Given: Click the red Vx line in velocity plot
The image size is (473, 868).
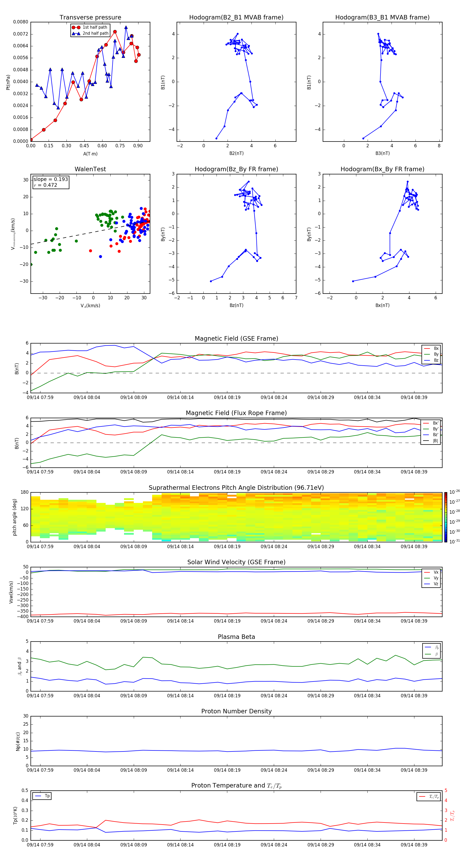Looking at the screenshot, I should click(236, 613).
